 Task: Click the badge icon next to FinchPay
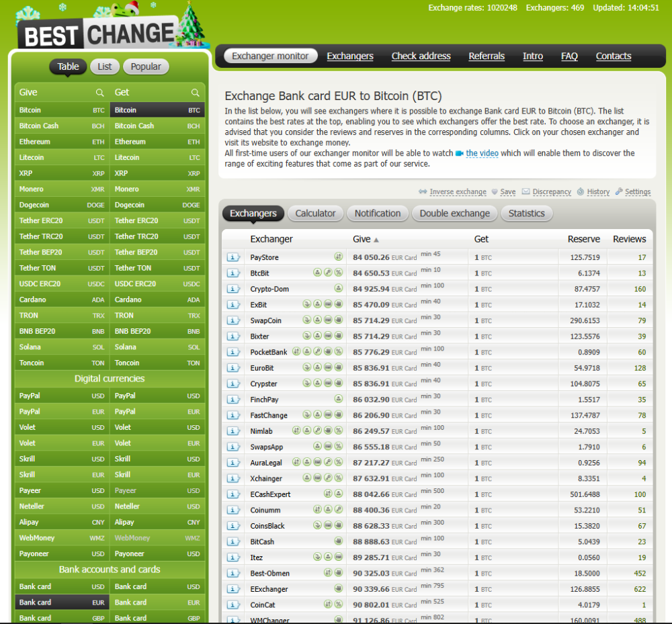pyautogui.click(x=339, y=399)
